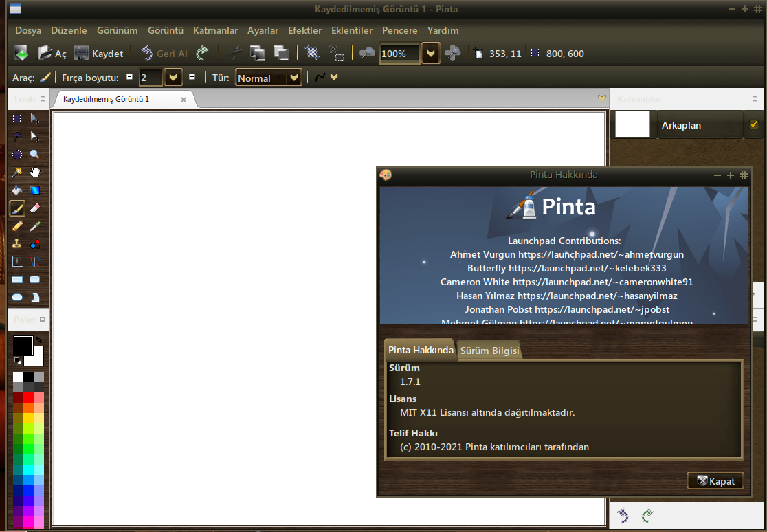Create a new image via toolbar icon
Screen dimensions: 767x532
tap(21, 53)
